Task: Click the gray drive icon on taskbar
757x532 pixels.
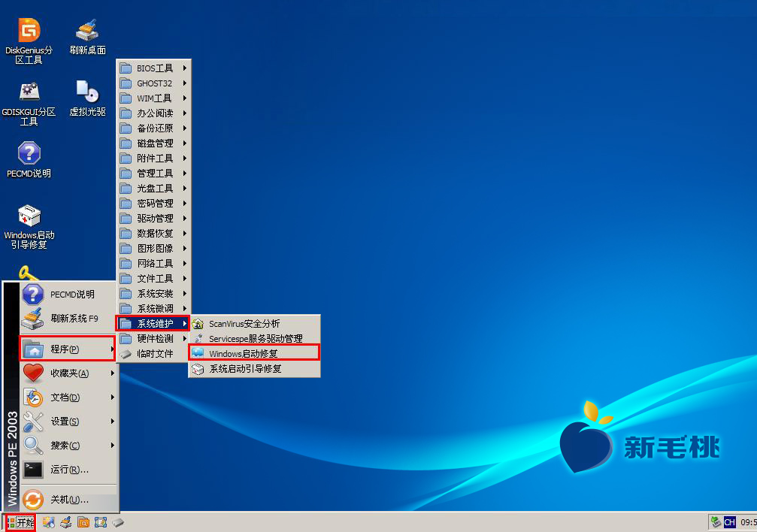Action: click(x=118, y=522)
